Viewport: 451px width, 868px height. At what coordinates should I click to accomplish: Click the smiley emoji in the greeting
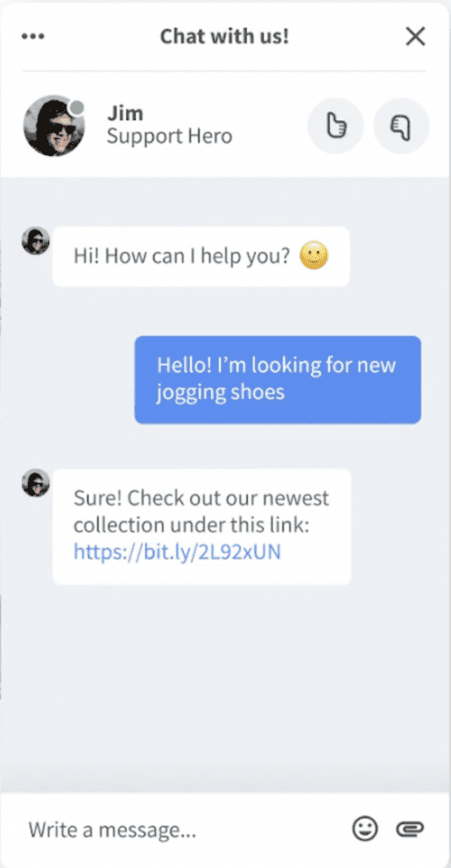(315, 256)
